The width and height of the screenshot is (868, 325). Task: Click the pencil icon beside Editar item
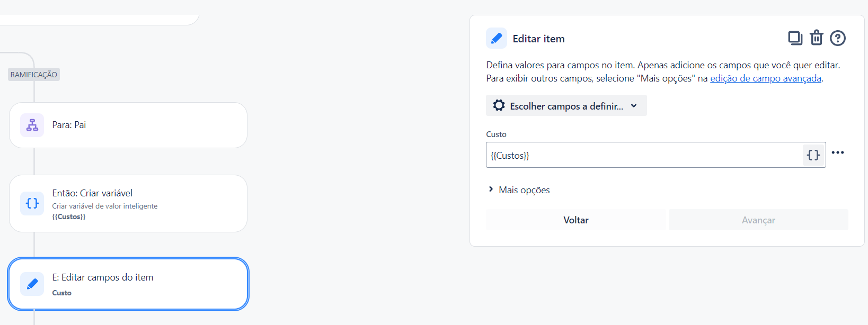pos(497,39)
